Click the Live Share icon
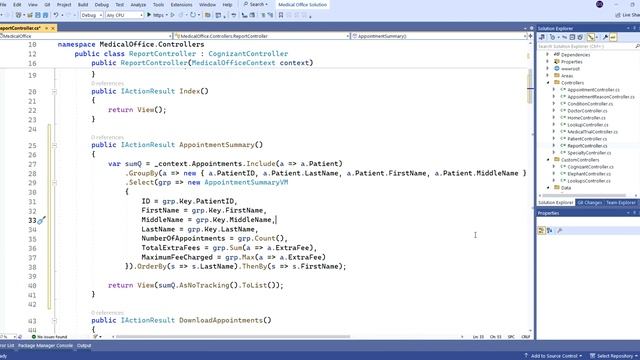Viewport: 640px width, 360px height. [618, 15]
